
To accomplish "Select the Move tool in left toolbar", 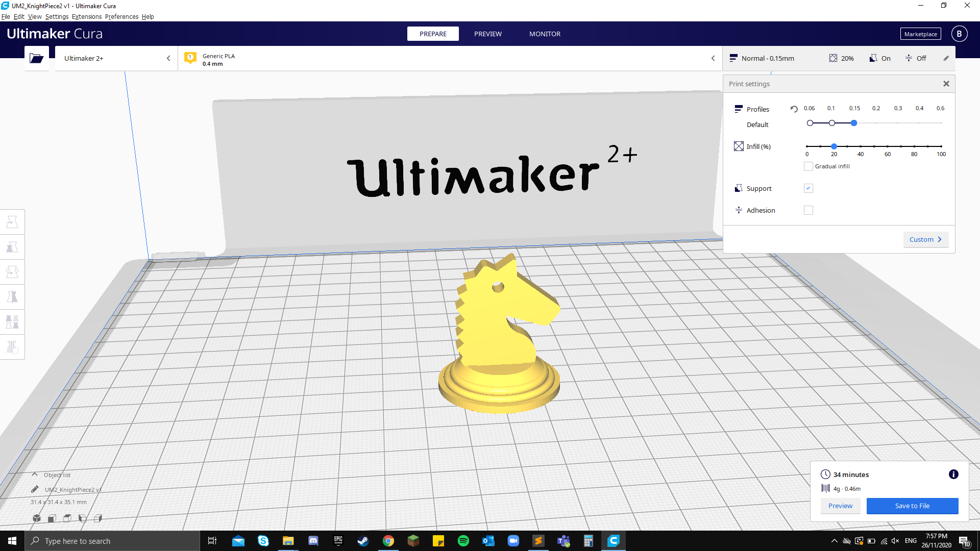I will [x=12, y=222].
